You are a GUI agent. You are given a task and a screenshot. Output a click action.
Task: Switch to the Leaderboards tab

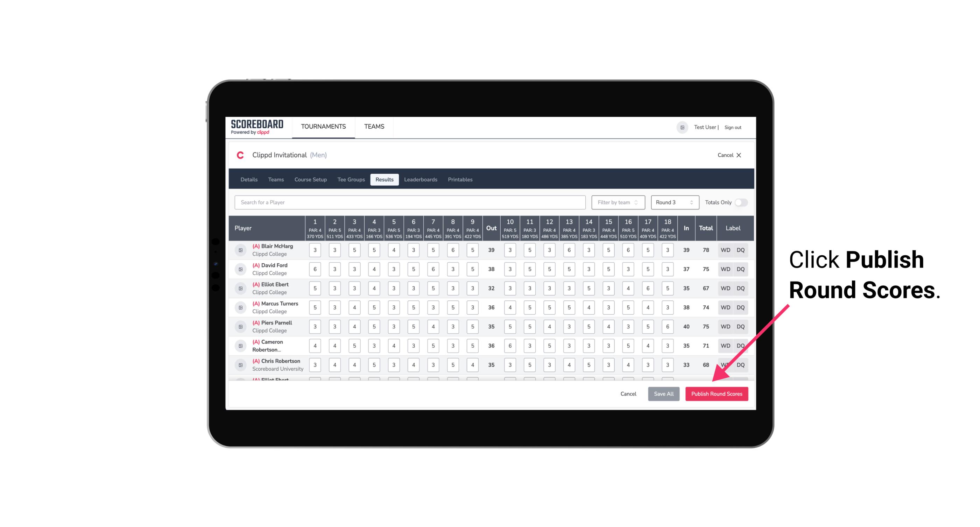[x=421, y=180]
